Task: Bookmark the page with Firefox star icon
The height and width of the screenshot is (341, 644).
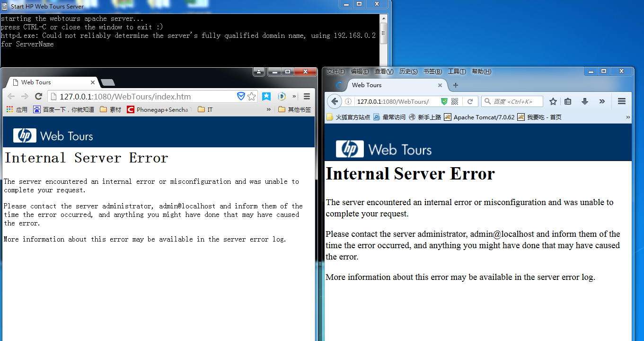Action: coord(553,101)
